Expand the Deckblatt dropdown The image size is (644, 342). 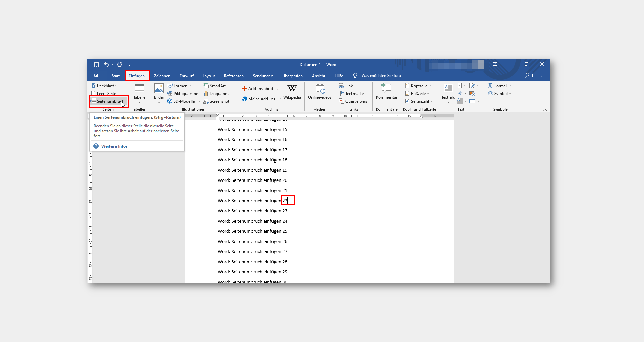(x=104, y=86)
